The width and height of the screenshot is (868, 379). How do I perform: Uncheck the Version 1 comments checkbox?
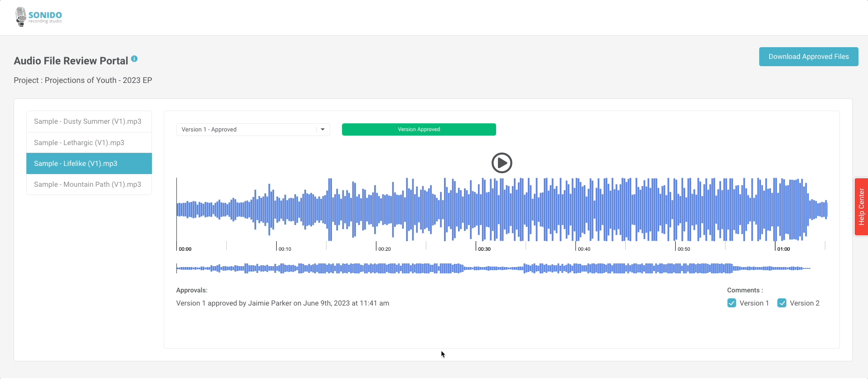(x=731, y=303)
